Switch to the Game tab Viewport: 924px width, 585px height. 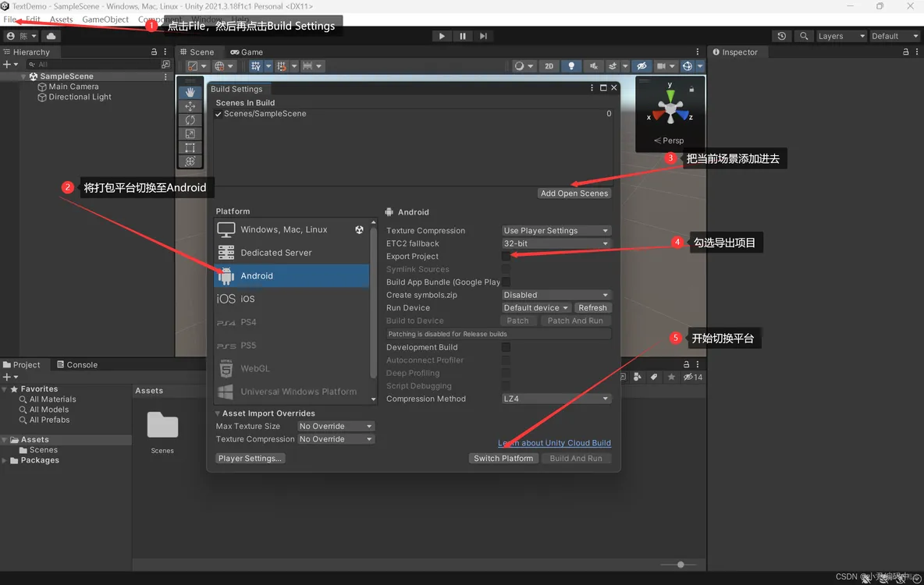click(247, 51)
